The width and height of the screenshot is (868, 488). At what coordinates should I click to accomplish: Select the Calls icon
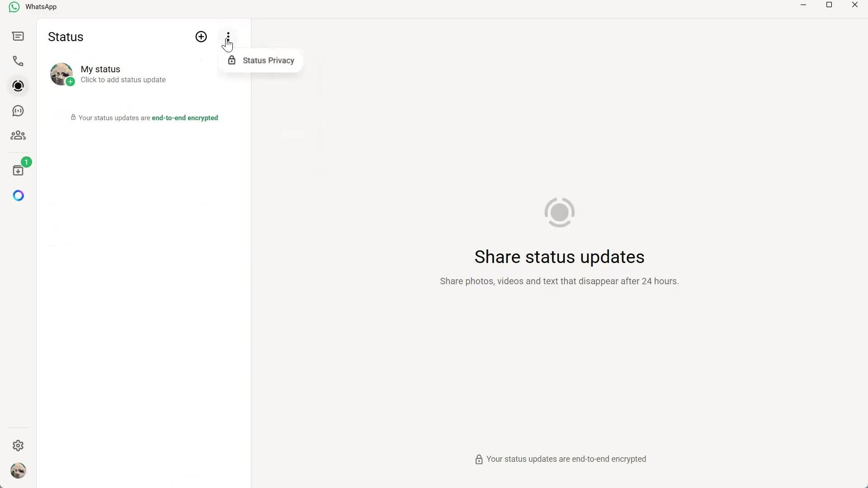[x=18, y=61]
